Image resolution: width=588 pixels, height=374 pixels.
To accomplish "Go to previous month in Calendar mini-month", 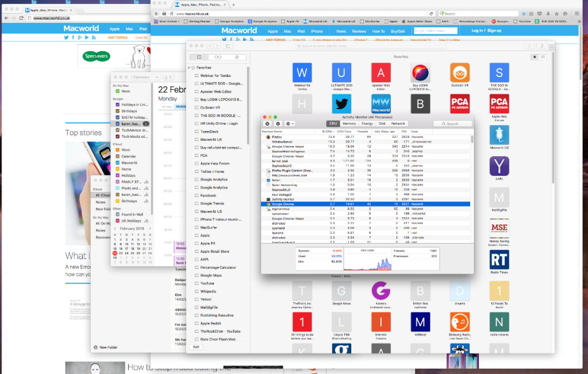I will pyautogui.click(x=115, y=228).
